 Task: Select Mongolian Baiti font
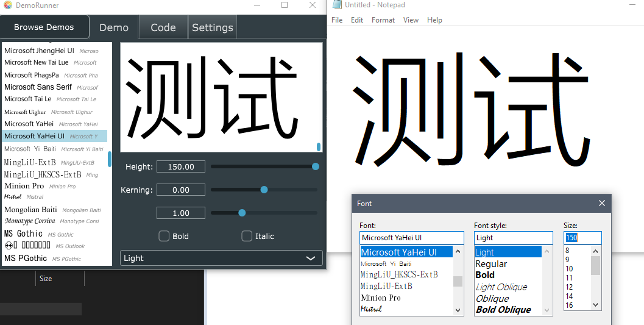pyautogui.click(x=56, y=210)
